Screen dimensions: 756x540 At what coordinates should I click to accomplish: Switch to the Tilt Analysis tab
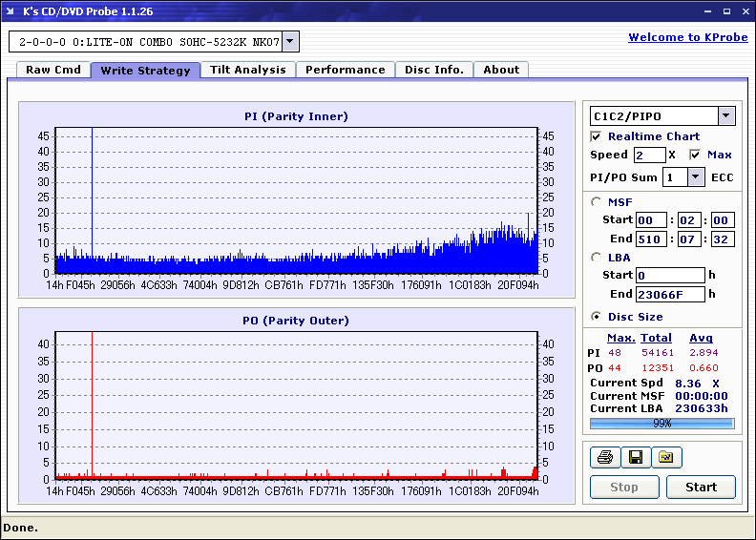[247, 70]
